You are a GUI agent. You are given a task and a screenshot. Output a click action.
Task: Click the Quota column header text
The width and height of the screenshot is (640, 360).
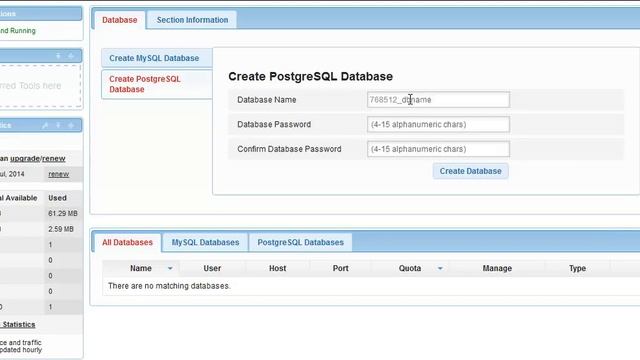[x=410, y=269]
